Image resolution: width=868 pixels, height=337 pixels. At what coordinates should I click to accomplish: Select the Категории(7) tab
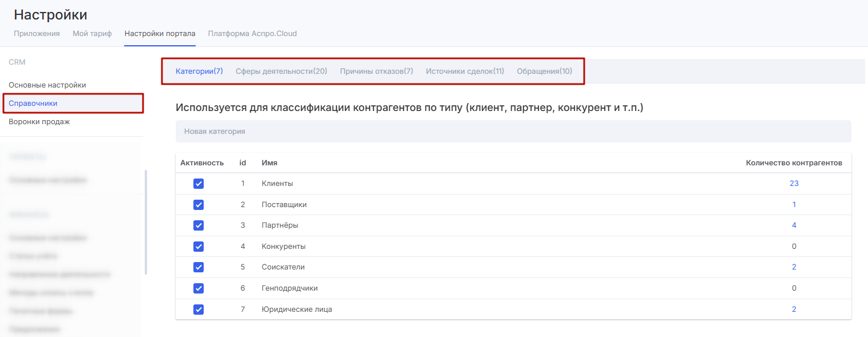(199, 72)
